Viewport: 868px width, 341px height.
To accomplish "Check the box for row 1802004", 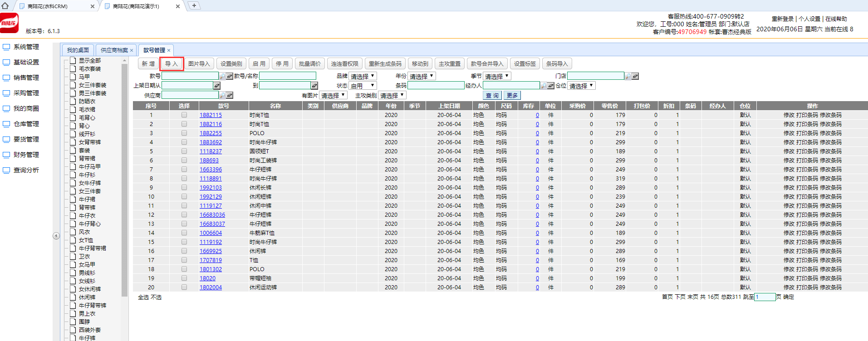I will click(184, 287).
